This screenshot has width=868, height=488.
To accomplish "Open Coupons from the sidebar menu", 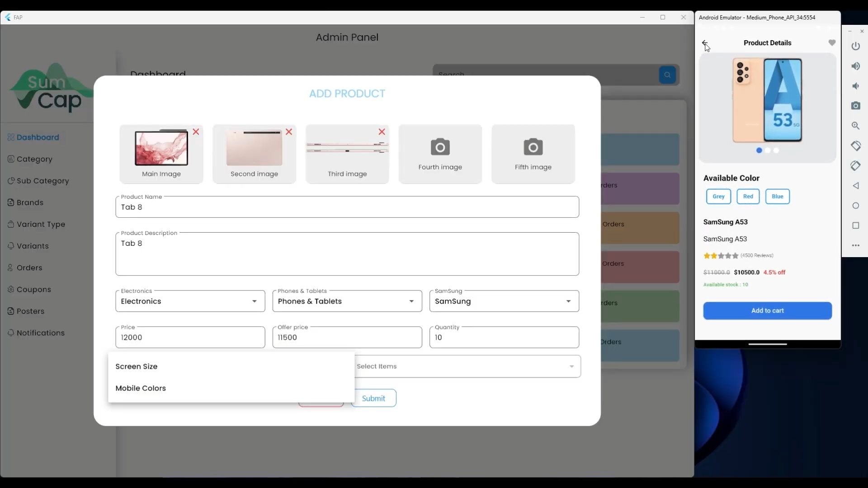I will coord(33,290).
